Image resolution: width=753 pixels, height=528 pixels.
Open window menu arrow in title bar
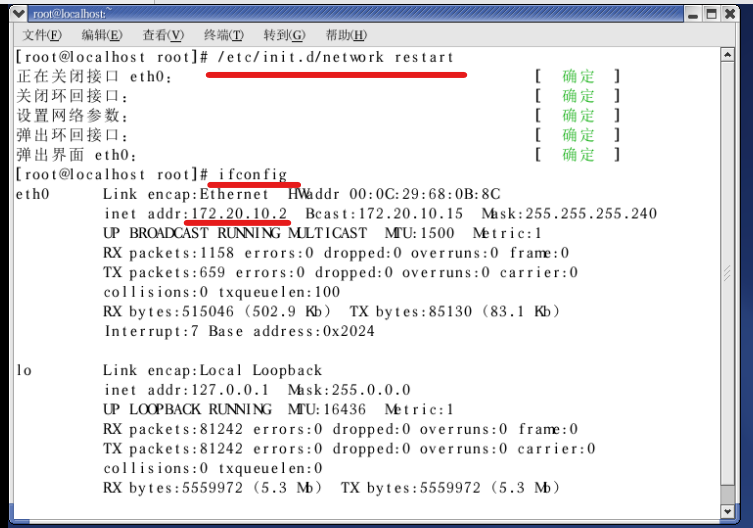[19, 13]
